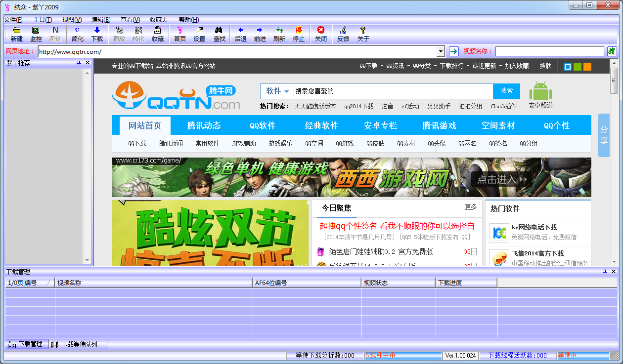Open the 视图(V) menu
The image size is (623, 364).
(x=72, y=20)
